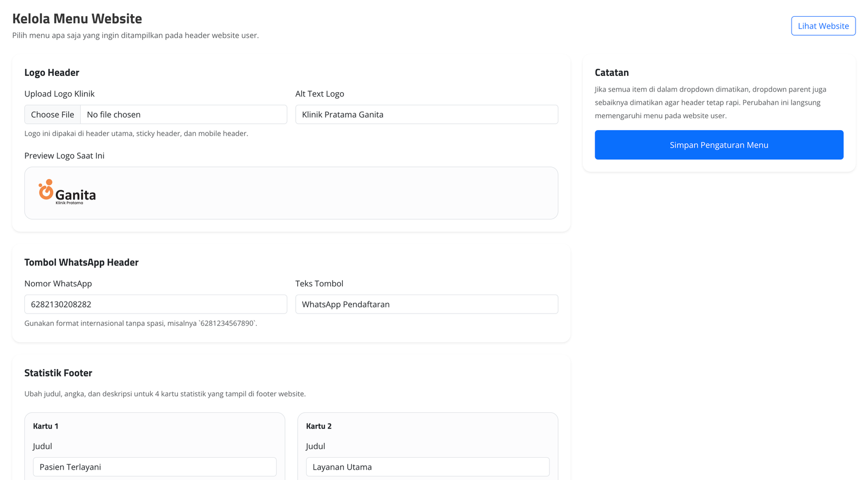Viewport: 868px width, 480px height.
Task: Click the Kelola Menu Website heading
Action: click(77, 18)
